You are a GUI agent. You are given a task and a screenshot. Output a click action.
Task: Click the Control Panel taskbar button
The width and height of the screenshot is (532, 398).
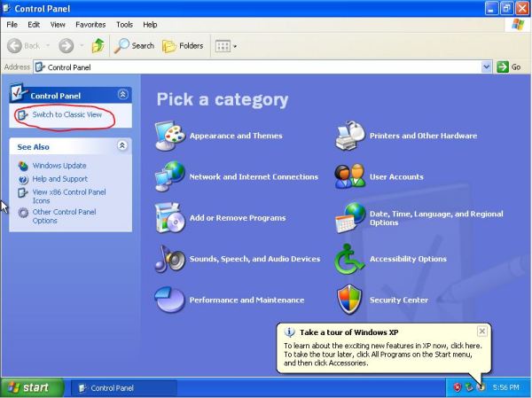123,388
